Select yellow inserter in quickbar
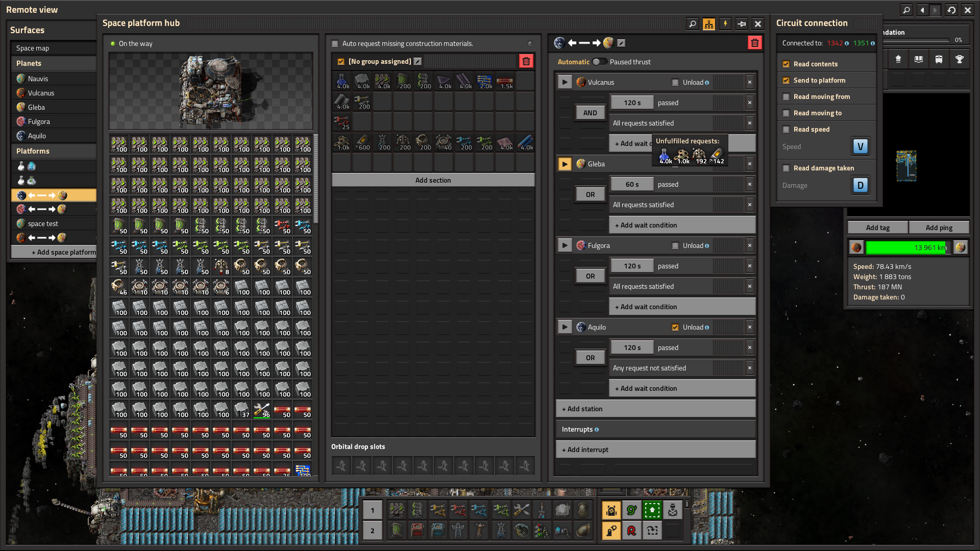 point(437,510)
